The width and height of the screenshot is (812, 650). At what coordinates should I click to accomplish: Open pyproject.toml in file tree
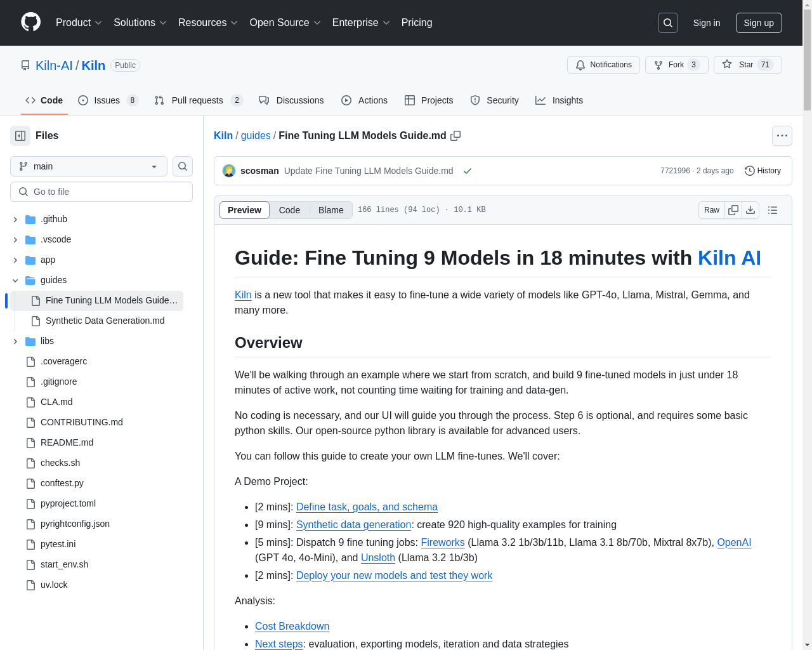point(96,504)
